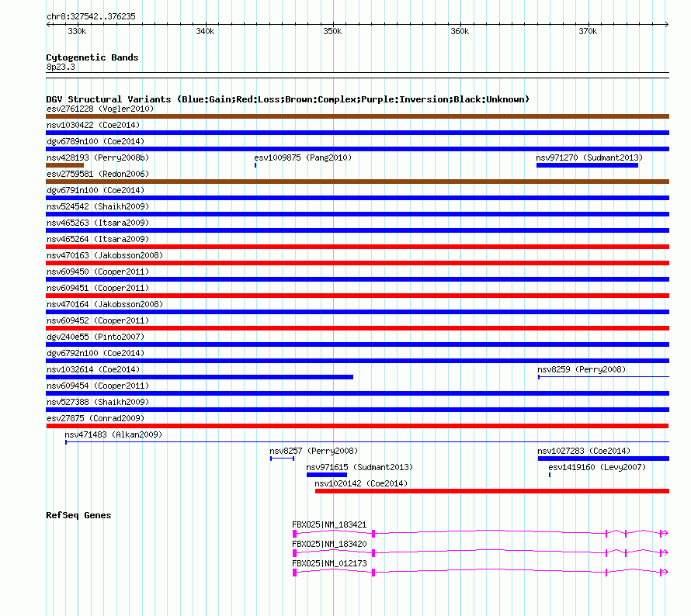This screenshot has height=616, width=691.
Task: Click the esv27875 (Conrad2009) label
Action: coord(95,418)
